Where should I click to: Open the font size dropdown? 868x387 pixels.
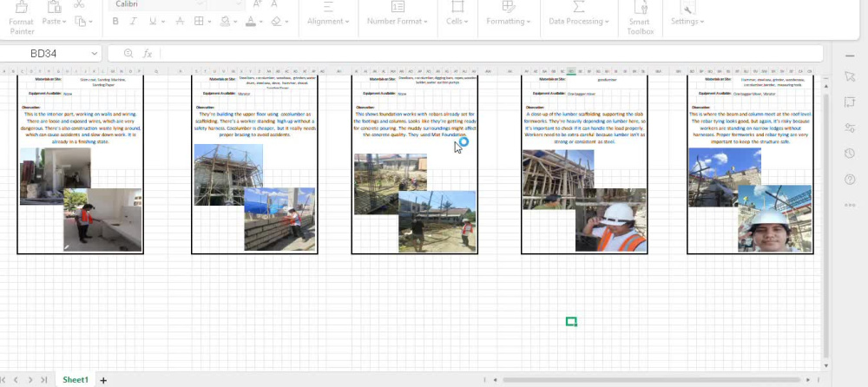(239, 3)
